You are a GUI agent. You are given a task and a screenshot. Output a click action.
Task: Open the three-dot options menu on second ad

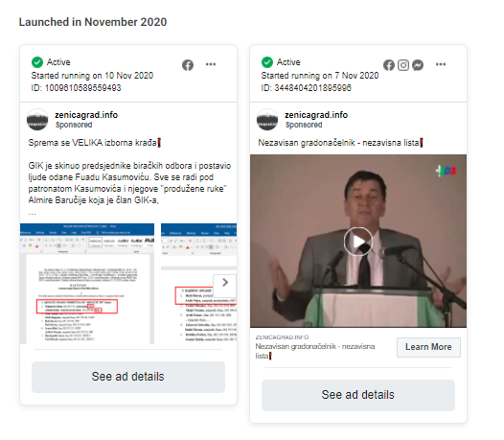click(441, 64)
